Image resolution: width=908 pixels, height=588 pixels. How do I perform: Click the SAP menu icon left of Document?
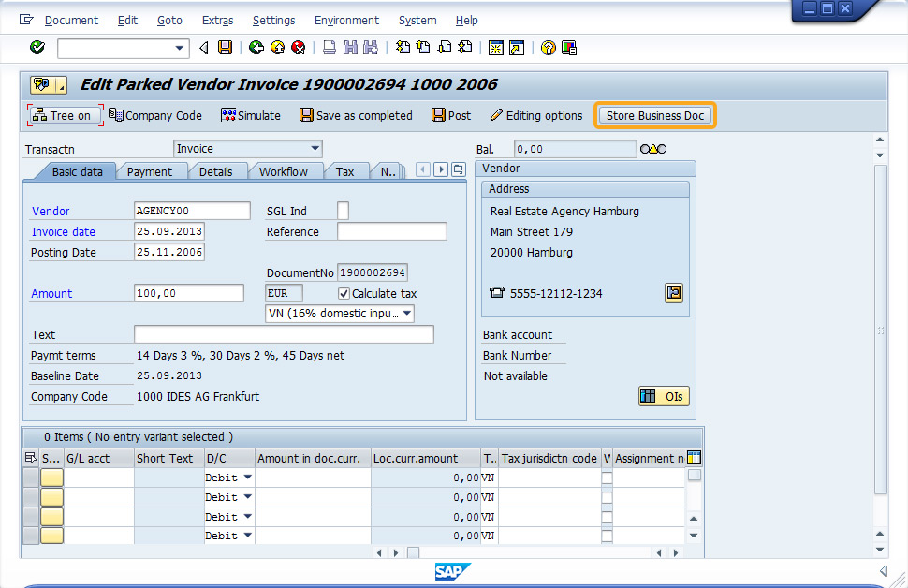[26, 20]
